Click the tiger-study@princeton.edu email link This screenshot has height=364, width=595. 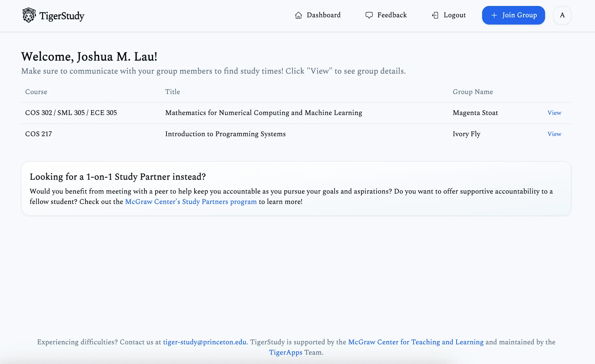coord(204,341)
